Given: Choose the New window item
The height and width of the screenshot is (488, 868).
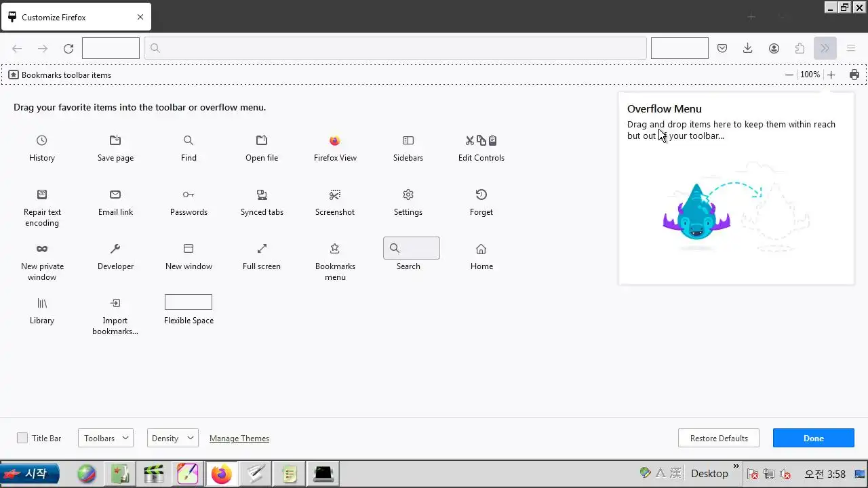Looking at the screenshot, I should [x=189, y=256].
